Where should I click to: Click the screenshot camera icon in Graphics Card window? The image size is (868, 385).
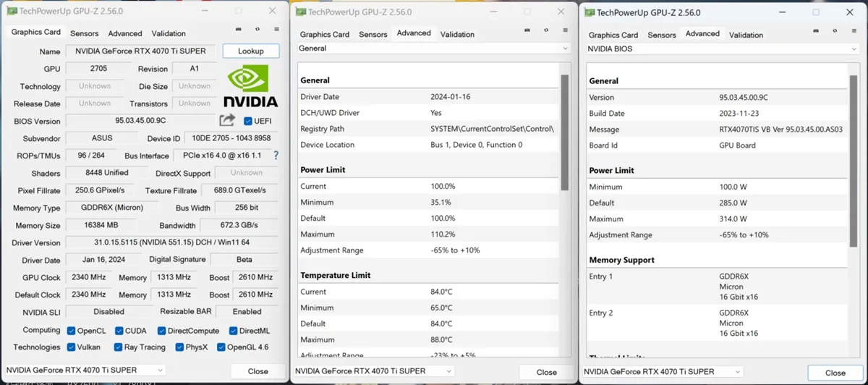point(239,30)
